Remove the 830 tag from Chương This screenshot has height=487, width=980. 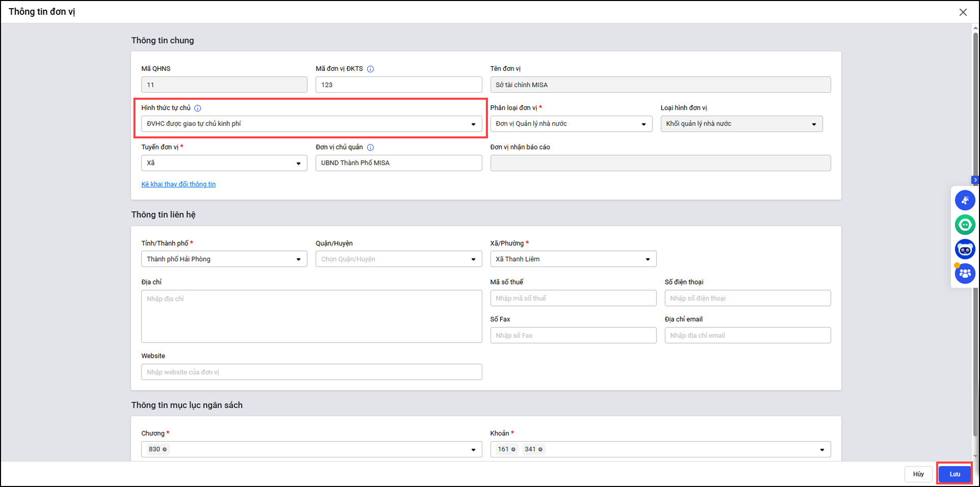tap(165, 449)
